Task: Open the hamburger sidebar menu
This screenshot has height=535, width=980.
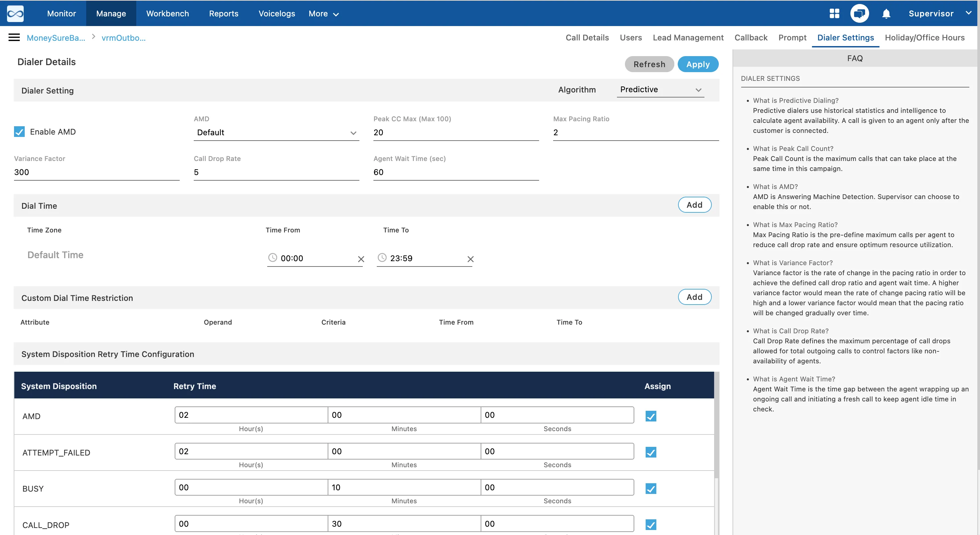Action: 14,37
